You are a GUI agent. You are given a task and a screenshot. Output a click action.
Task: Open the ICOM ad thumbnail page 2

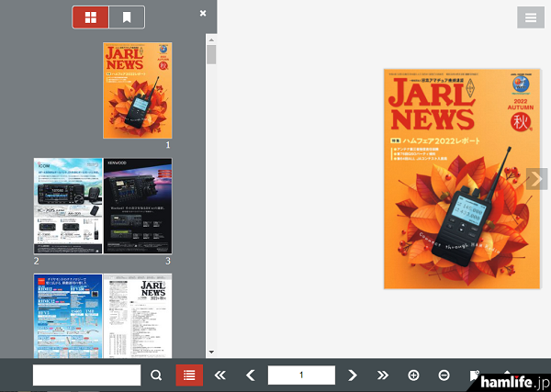69,206
